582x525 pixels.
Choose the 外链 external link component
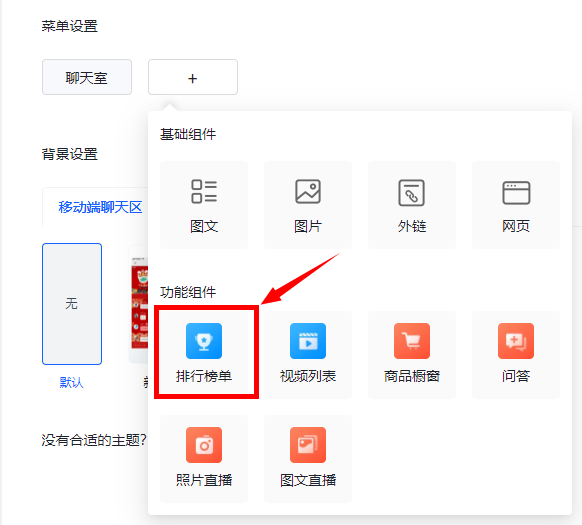coord(412,205)
